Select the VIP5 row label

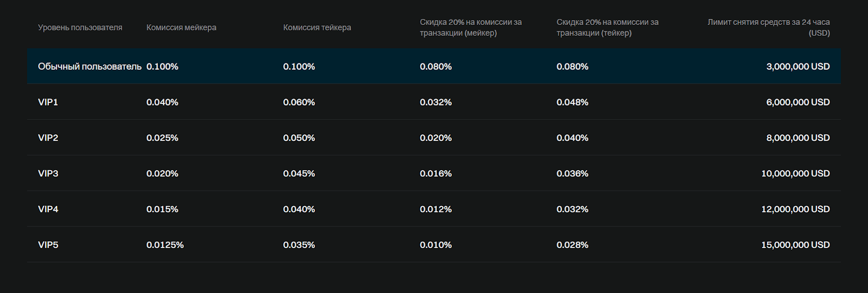48,245
